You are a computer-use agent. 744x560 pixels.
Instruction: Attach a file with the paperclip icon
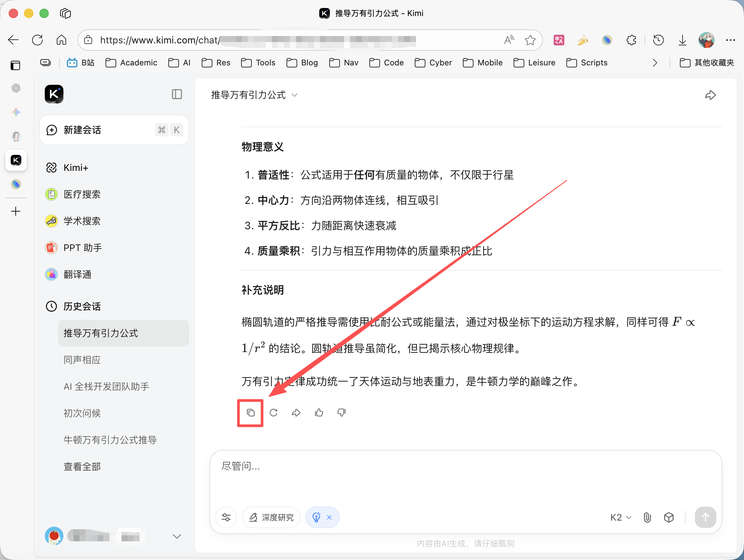[x=647, y=517]
